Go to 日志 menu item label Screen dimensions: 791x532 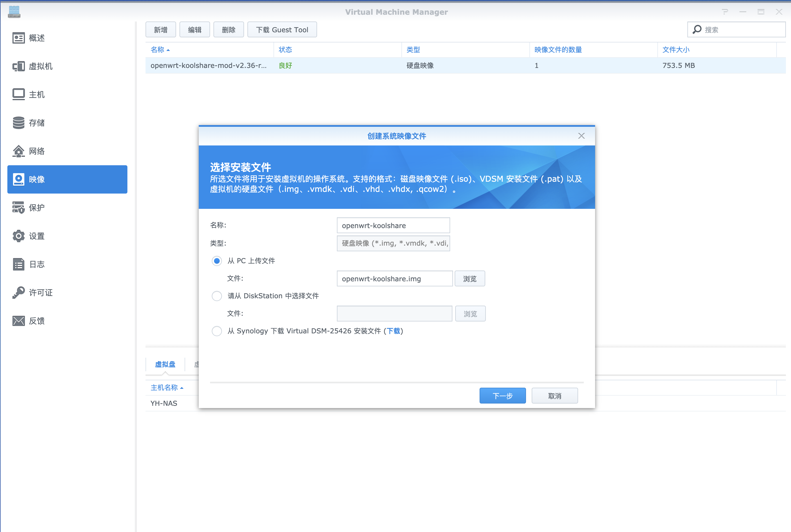click(x=37, y=264)
